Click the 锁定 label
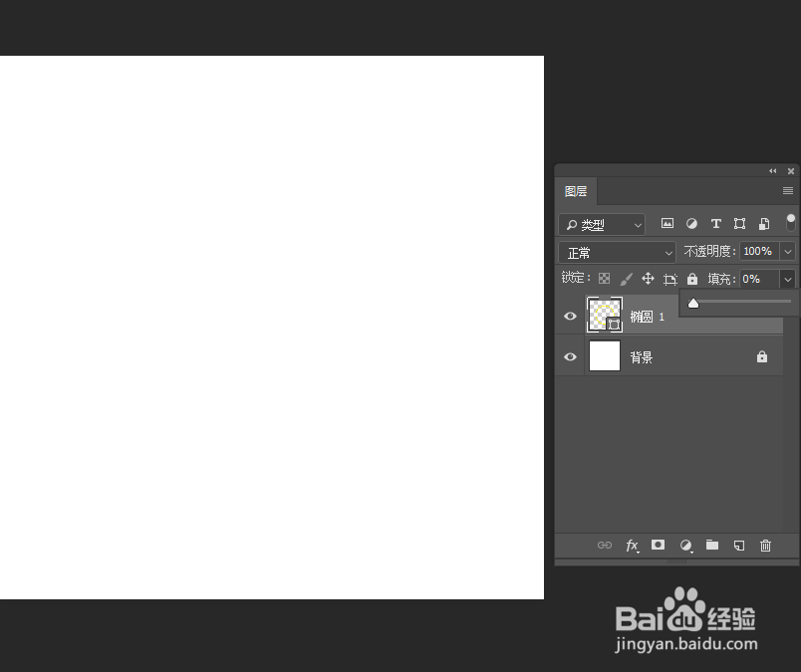 576,278
